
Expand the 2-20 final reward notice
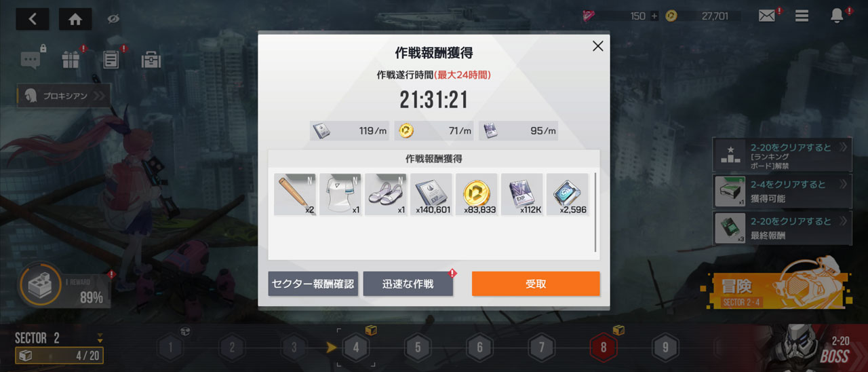click(x=783, y=229)
